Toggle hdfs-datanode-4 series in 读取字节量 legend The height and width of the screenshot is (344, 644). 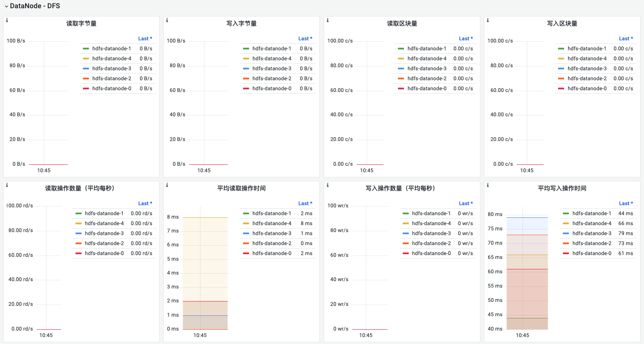(x=112, y=59)
